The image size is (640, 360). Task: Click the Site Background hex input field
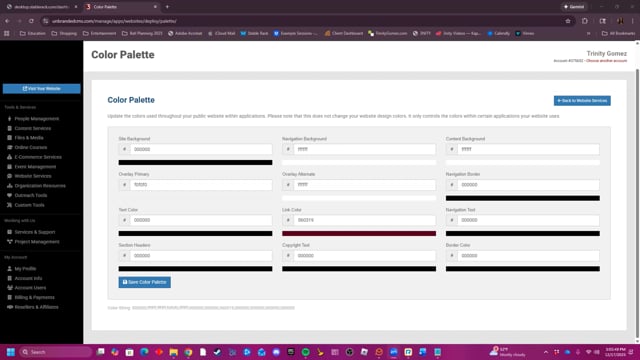tap(201, 149)
